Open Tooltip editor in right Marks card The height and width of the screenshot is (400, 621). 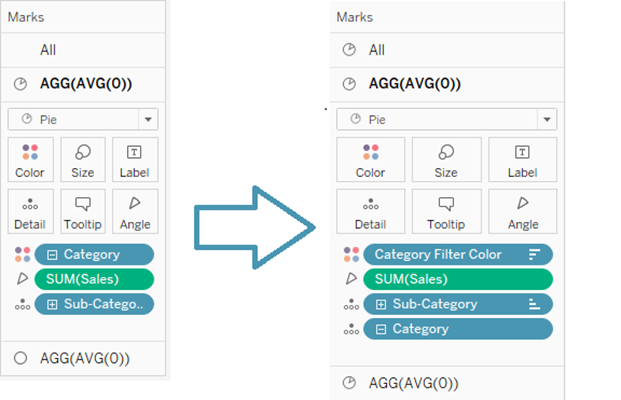tap(446, 211)
